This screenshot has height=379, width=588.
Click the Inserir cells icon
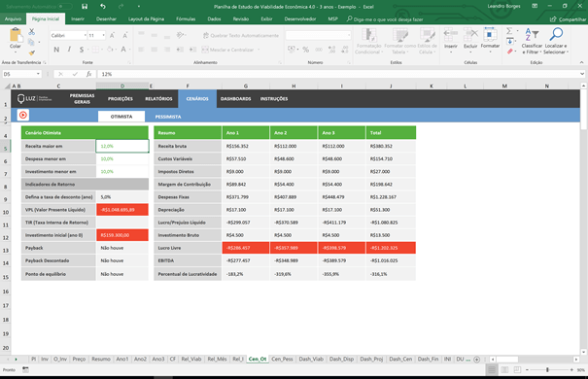pos(451,35)
